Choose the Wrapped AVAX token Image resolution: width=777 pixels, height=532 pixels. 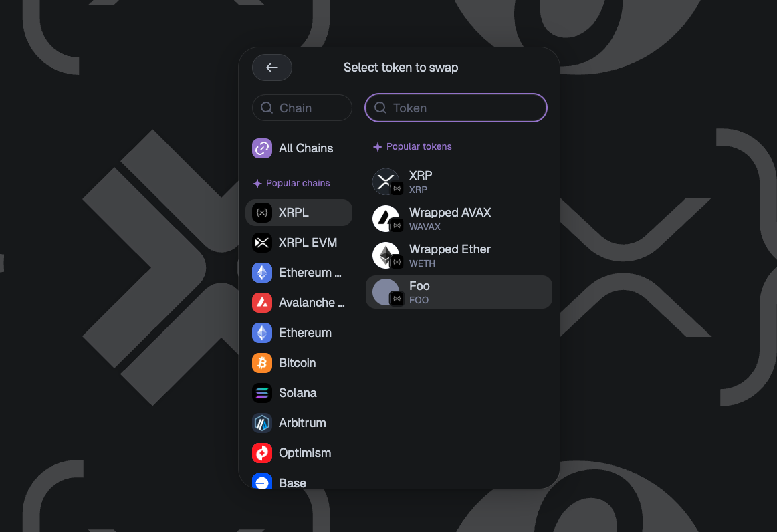(x=459, y=219)
